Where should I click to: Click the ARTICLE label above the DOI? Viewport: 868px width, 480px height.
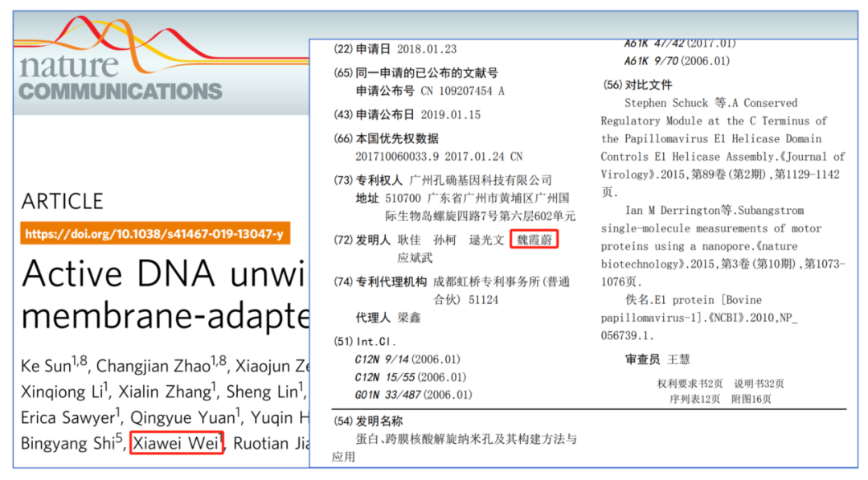[x=63, y=201]
